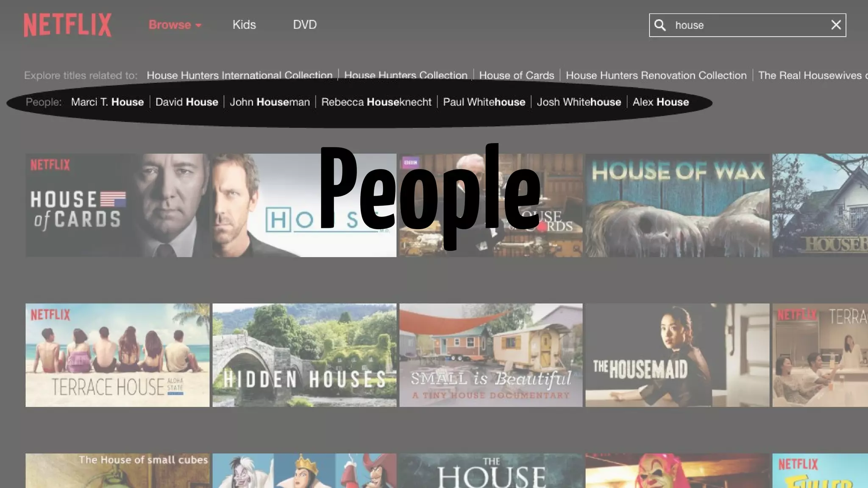The image size is (868, 488).
Task: Clear the search with X icon
Action: pyautogui.click(x=836, y=25)
